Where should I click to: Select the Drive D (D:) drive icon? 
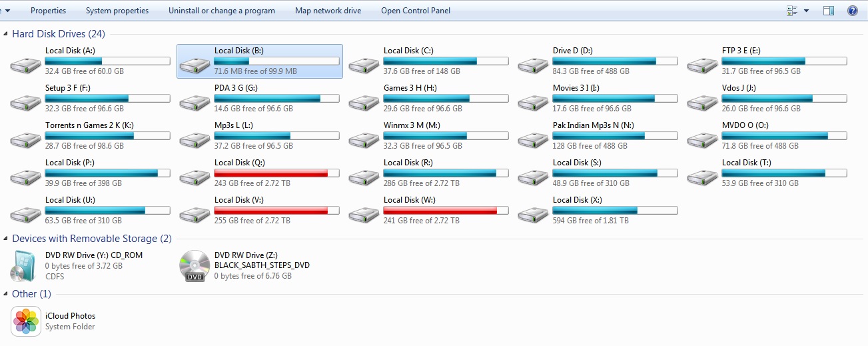pos(533,65)
